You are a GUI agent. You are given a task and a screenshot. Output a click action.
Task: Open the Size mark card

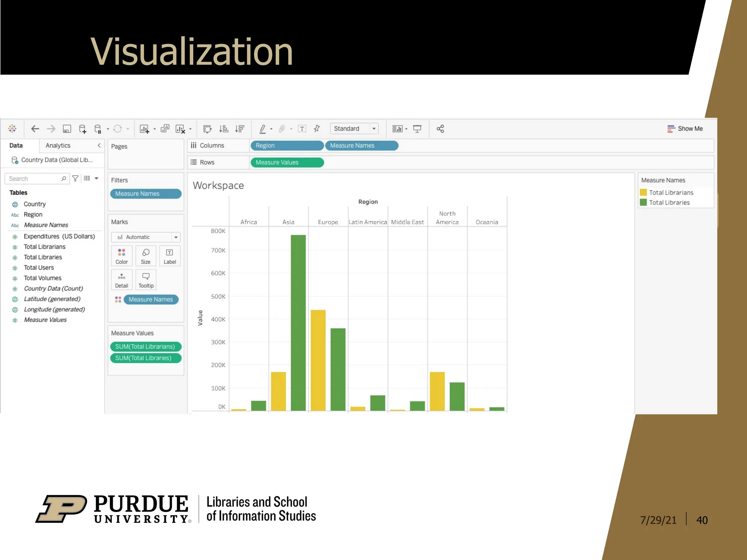(x=146, y=256)
